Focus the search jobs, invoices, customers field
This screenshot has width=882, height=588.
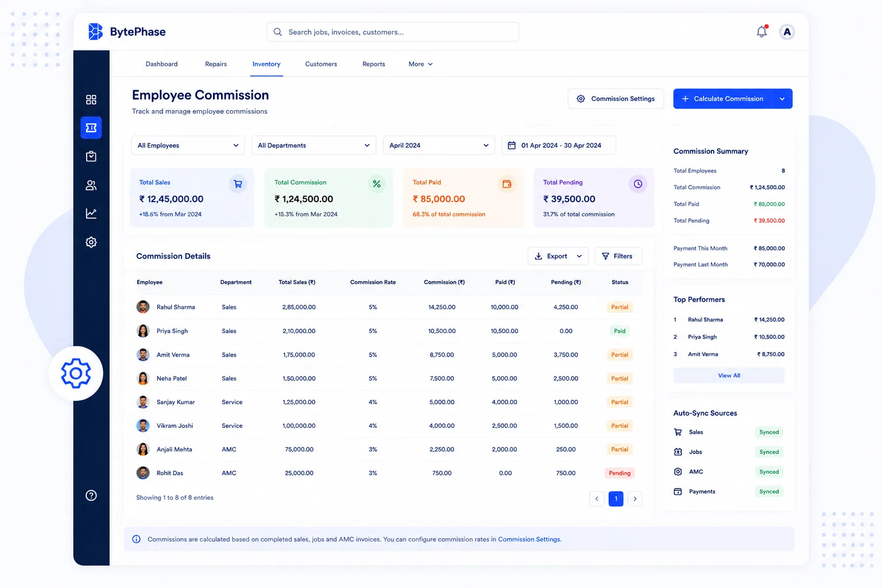point(393,32)
